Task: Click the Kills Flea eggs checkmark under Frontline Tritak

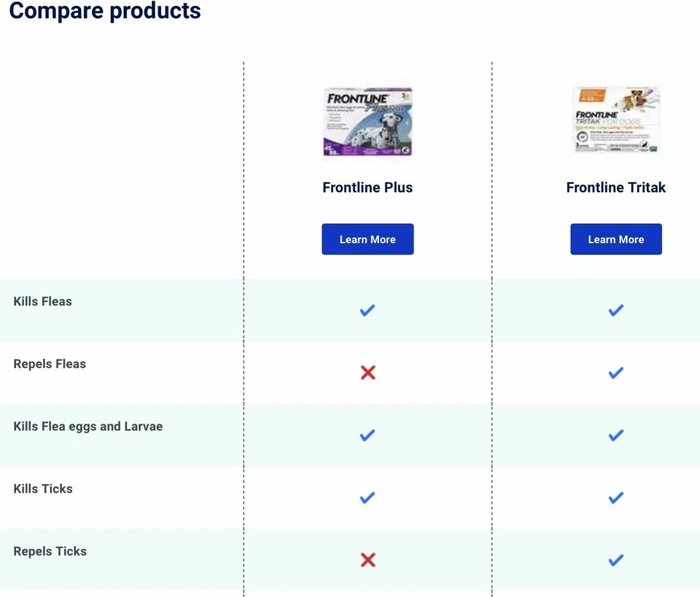Action: coord(615,435)
